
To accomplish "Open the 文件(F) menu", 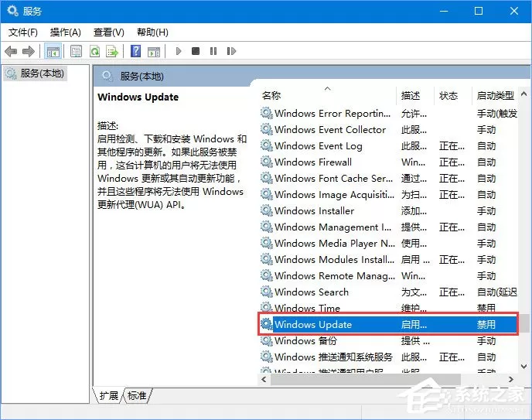I will click(x=23, y=32).
